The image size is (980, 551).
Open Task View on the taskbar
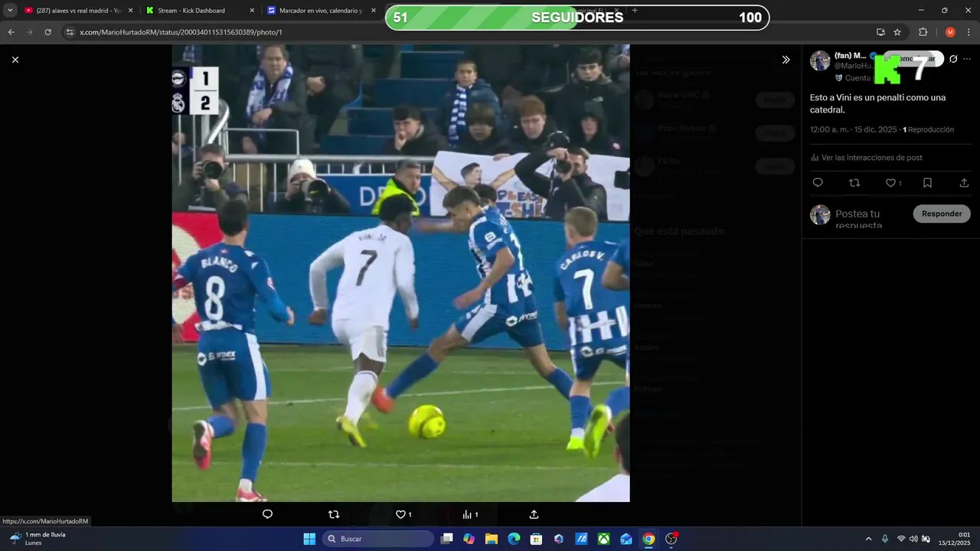[x=447, y=539]
